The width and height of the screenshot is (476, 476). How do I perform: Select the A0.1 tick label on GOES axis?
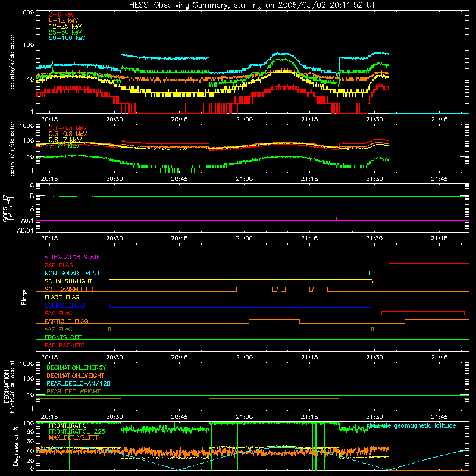pyautogui.click(x=27, y=221)
